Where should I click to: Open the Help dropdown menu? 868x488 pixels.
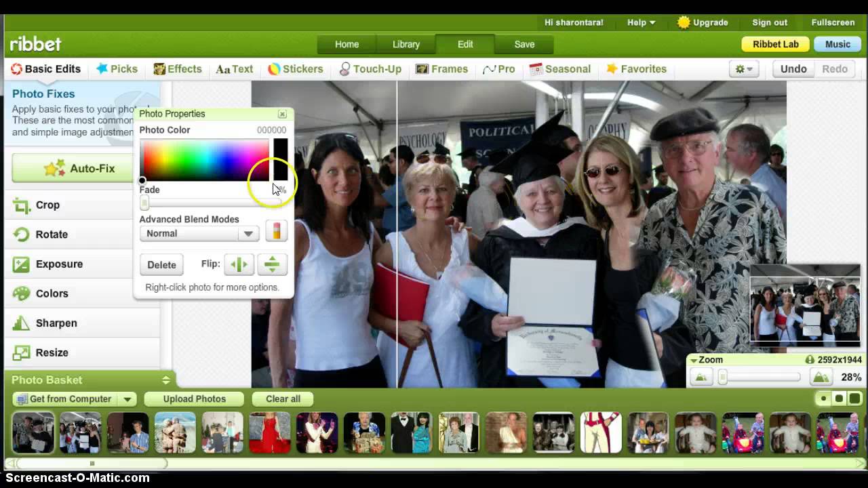641,22
